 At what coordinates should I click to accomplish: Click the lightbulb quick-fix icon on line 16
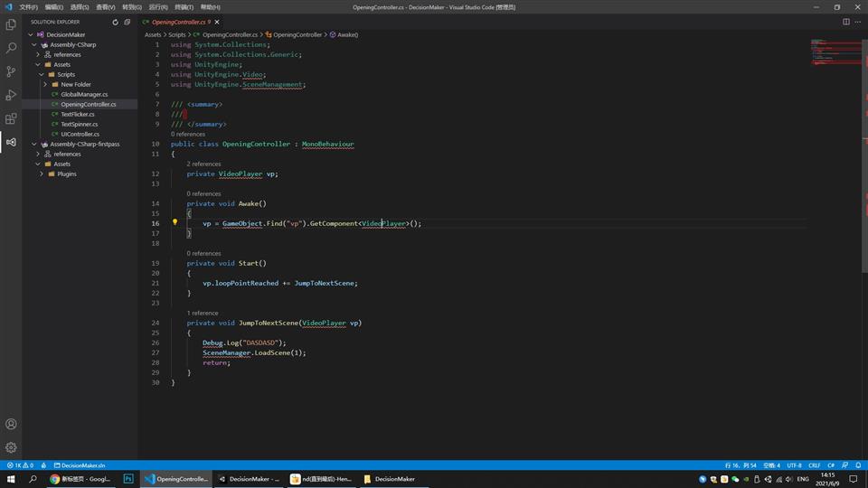click(x=175, y=222)
